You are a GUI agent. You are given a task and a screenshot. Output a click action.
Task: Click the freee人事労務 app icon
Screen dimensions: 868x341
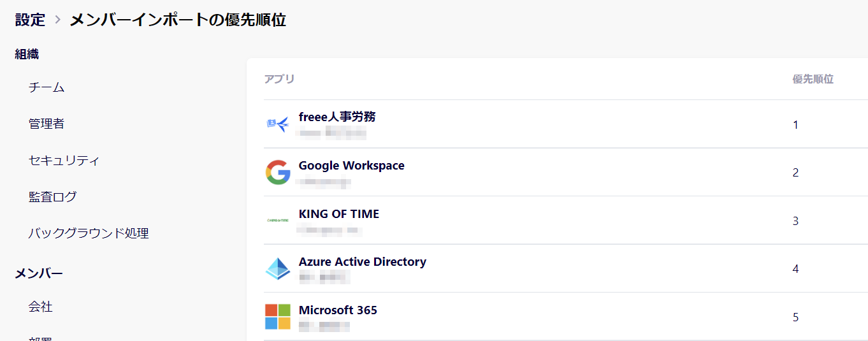pos(278,124)
